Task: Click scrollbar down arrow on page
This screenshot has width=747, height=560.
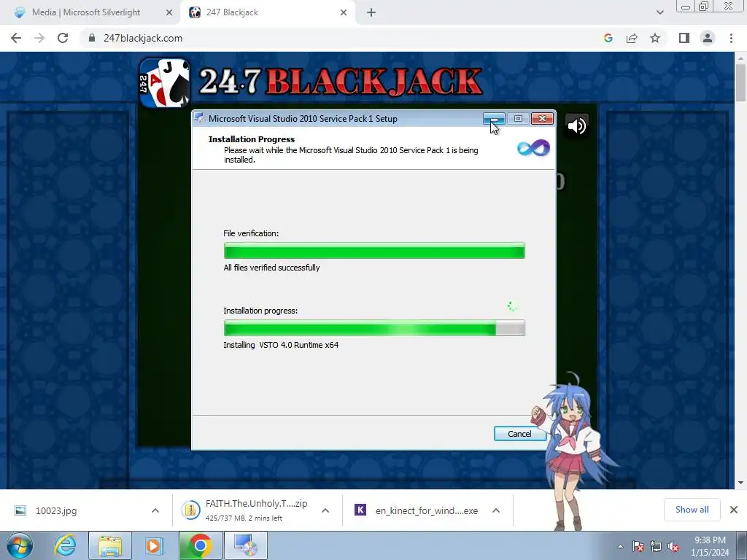Action: [x=741, y=483]
